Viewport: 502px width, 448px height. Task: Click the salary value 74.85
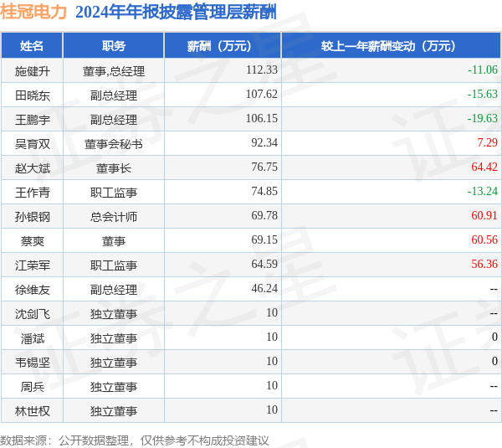(x=264, y=191)
